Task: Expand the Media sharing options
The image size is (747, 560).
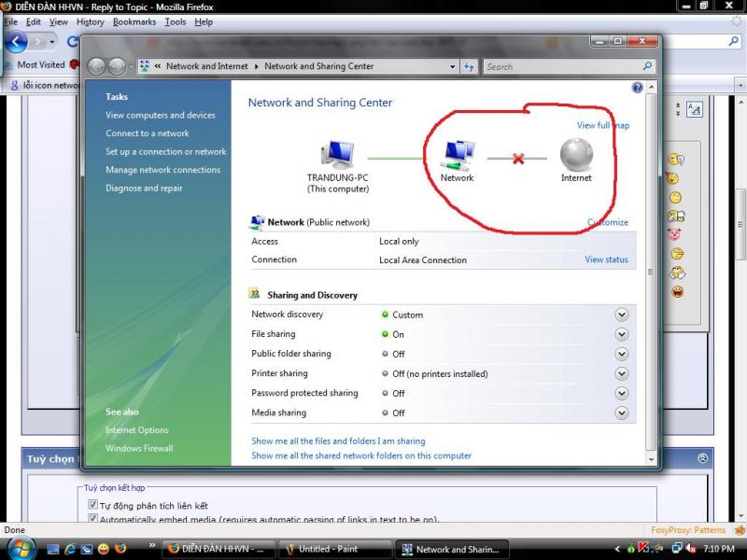Action: tap(622, 413)
